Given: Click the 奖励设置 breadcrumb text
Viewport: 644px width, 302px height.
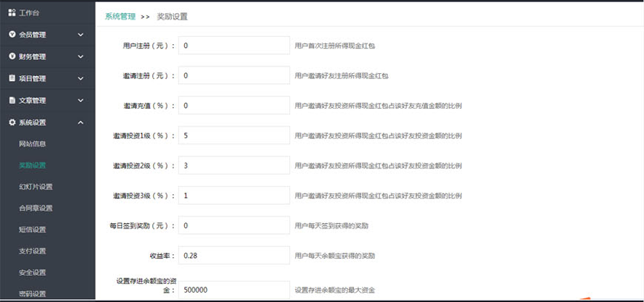Looking at the screenshot, I should pyautogui.click(x=172, y=17).
